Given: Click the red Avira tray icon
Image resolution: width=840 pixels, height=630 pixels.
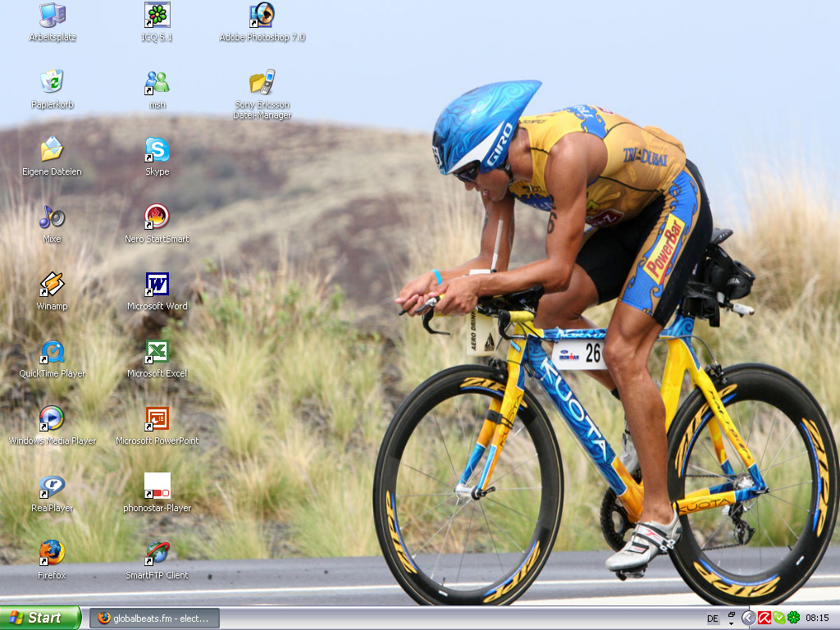Looking at the screenshot, I should (765, 618).
